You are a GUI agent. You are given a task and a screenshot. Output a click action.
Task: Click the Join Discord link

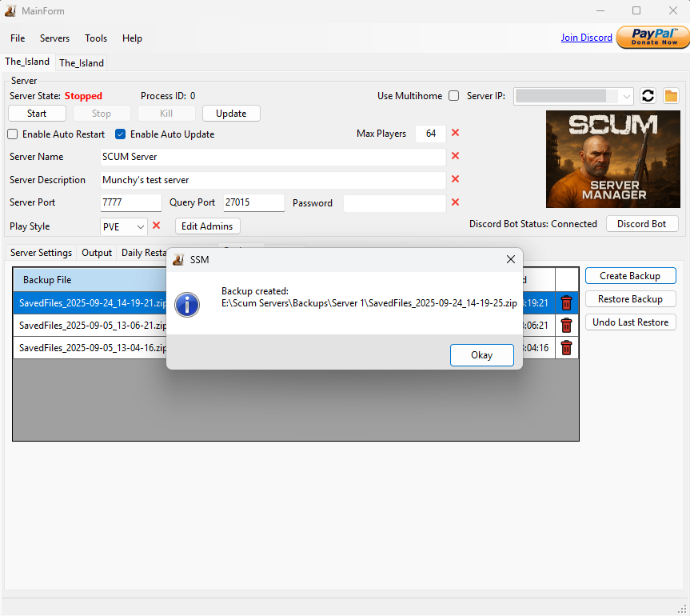587,38
